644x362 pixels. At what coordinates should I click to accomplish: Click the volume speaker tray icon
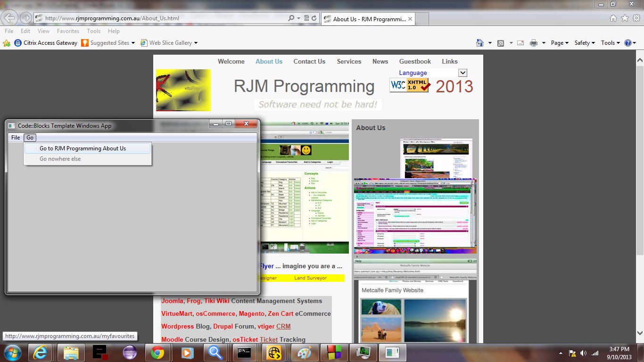(584, 353)
